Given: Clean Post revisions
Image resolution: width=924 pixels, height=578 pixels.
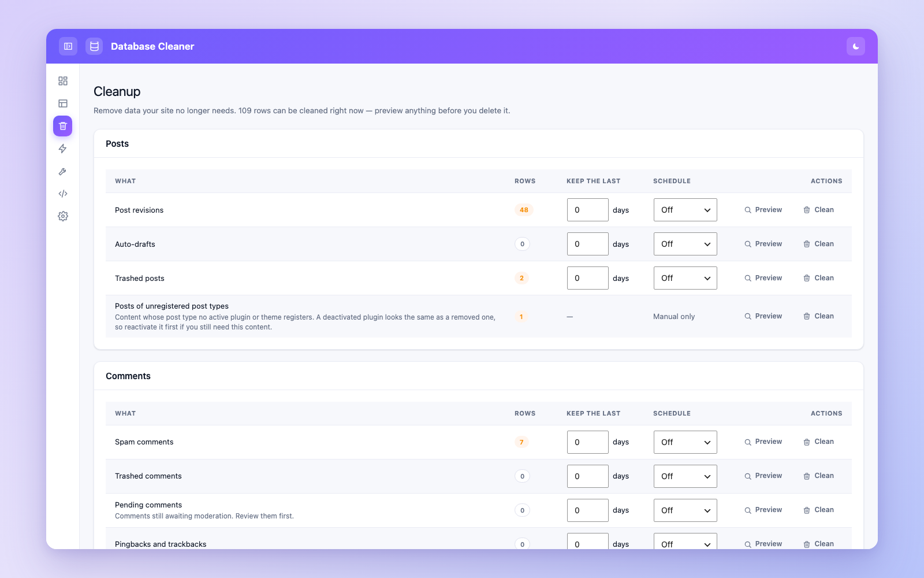Looking at the screenshot, I should [818, 210].
